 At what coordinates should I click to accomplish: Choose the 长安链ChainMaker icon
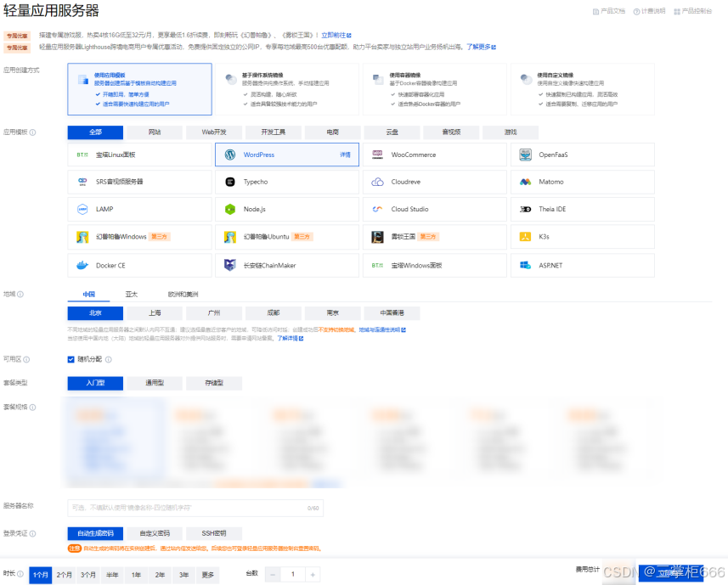[230, 266]
